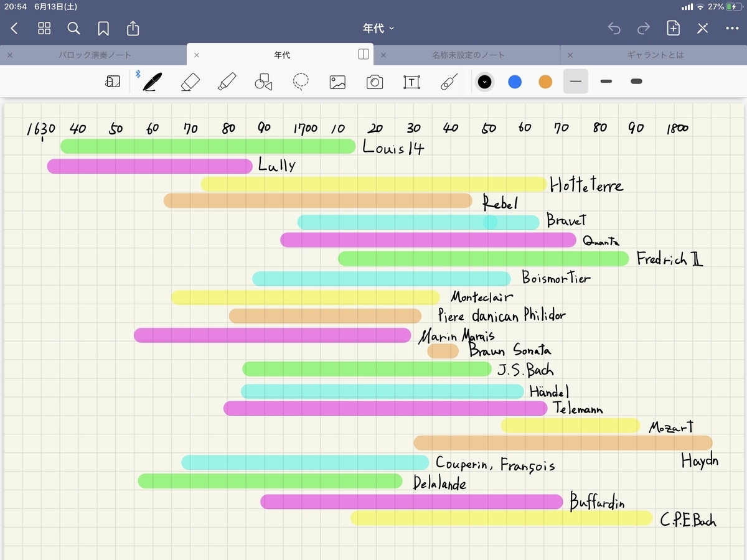
Task: Select the medium stroke width
Action: coord(606,82)
